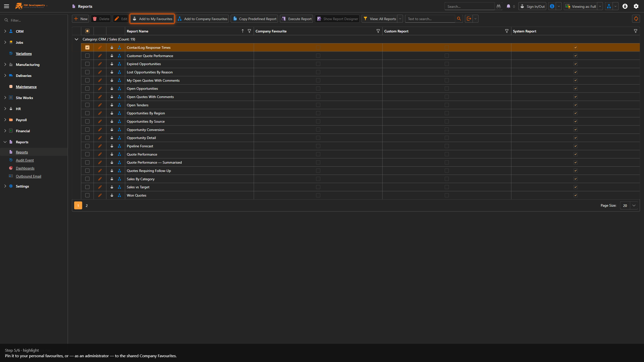Open the export options dropdown arrow

click(475, 19)
